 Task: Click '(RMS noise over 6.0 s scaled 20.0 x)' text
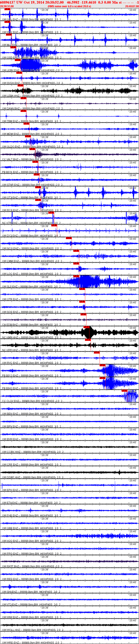[x=69, y=6]
